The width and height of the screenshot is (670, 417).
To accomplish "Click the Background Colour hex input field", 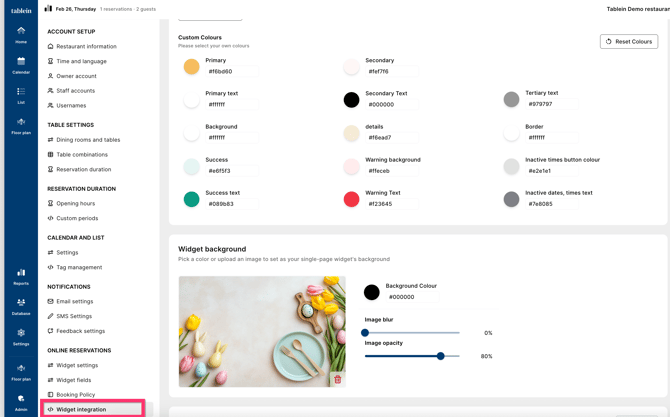I will coord(412,297).
